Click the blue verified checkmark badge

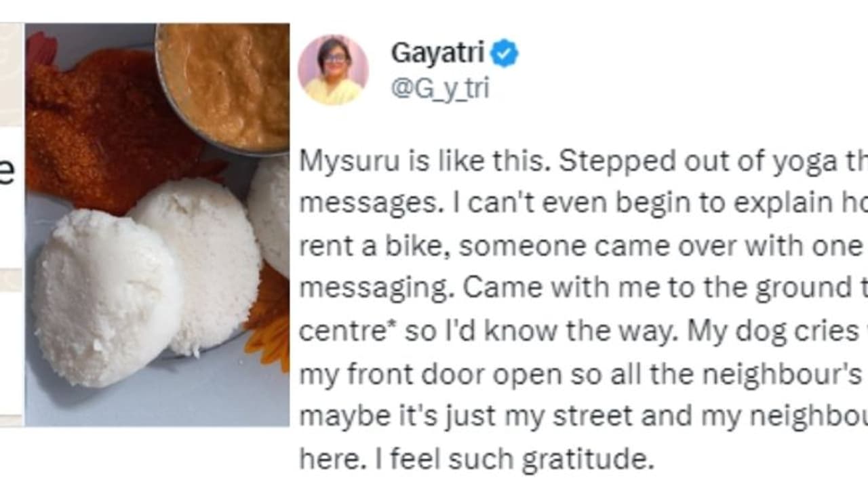coord(505,54)
